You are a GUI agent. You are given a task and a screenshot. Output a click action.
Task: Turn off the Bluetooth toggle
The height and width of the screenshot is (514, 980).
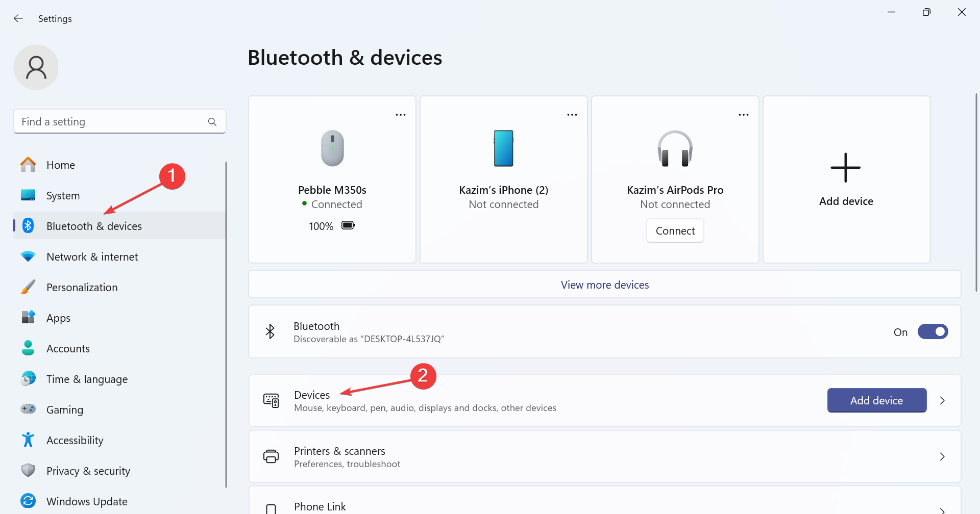(x=933, y=331)
